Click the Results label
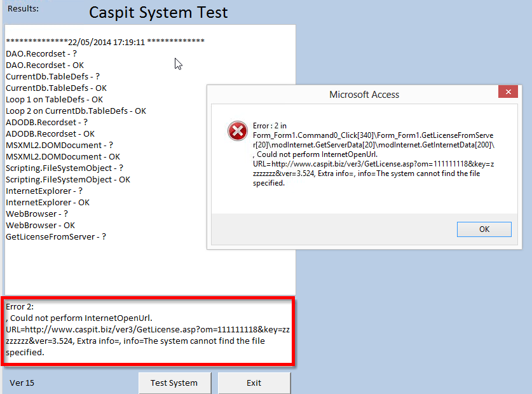The width and height of the screenshot is (532, 394). tap(23, 8)
